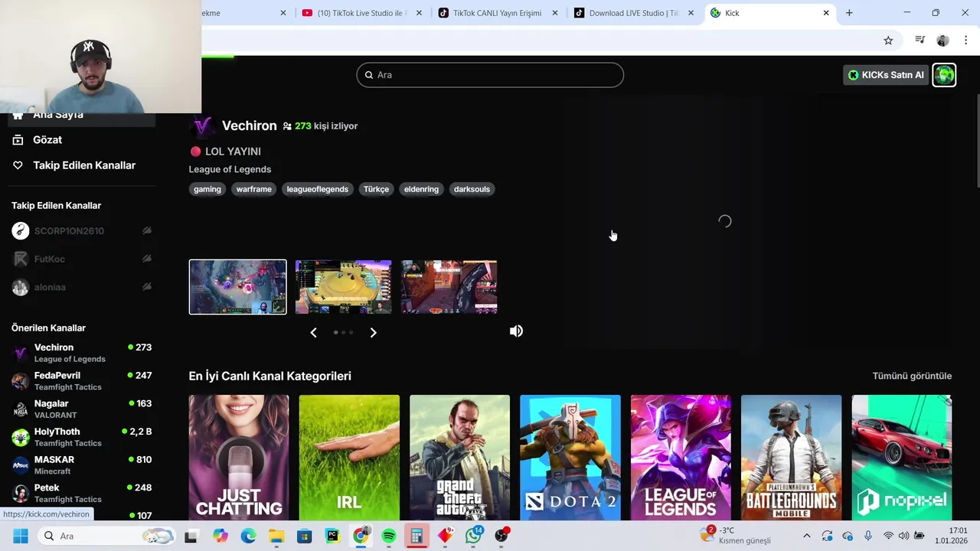The image size is (980, 551).
Task: Open Chrome three-dot menu
Action: click(966, 41)
